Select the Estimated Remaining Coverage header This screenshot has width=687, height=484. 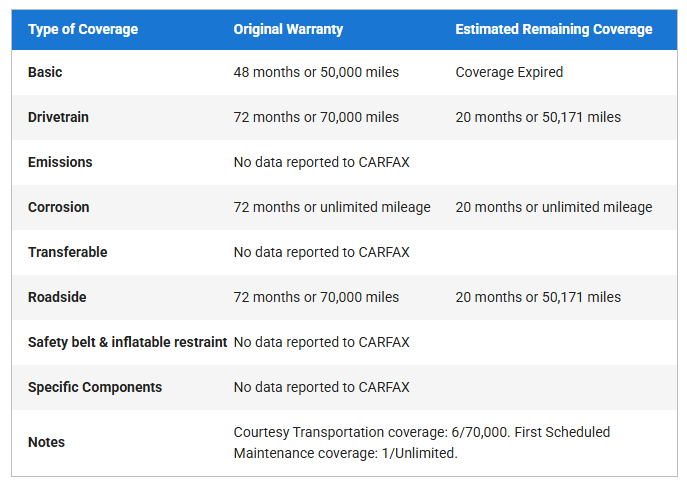click(553, 30)
